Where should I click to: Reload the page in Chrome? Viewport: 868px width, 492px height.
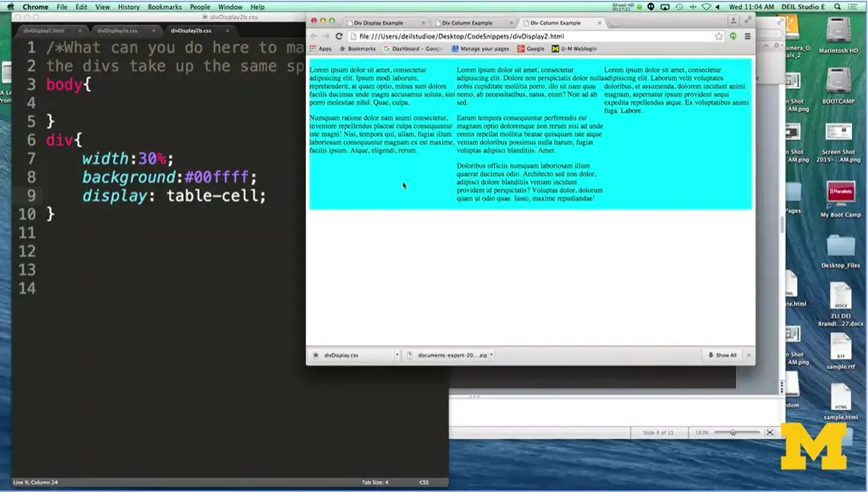point(339,36)
